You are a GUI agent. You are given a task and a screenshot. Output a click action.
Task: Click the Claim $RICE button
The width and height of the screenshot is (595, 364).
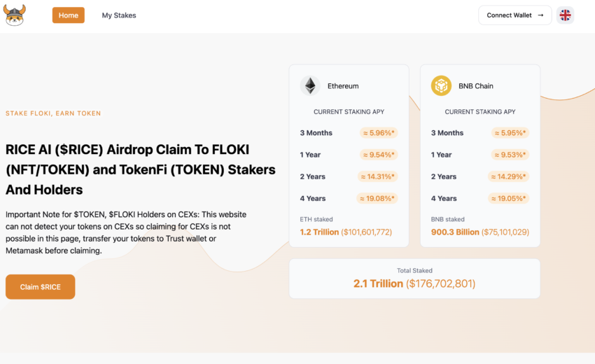pos(40,287)
